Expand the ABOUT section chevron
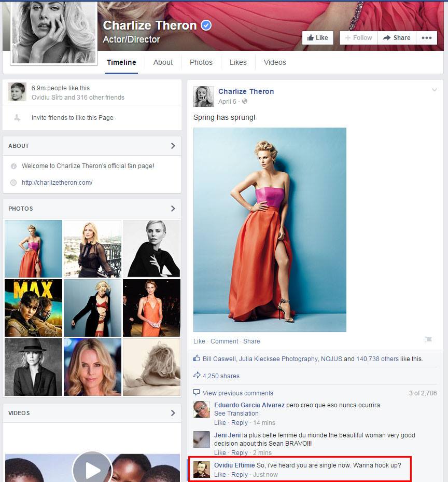The height and width of the screenshot is (482, 448). coord(173,146)
